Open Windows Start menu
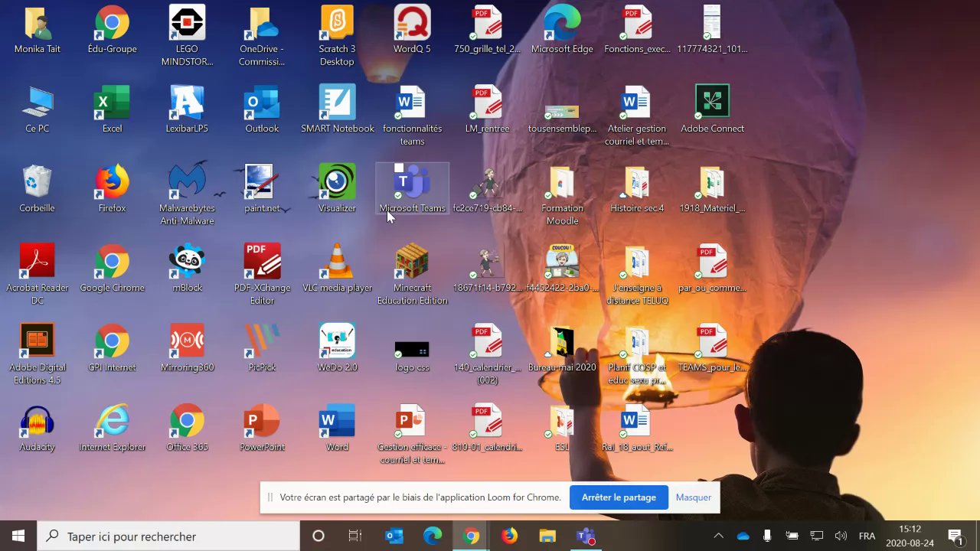The image size is (980, 551). [18, 536]
